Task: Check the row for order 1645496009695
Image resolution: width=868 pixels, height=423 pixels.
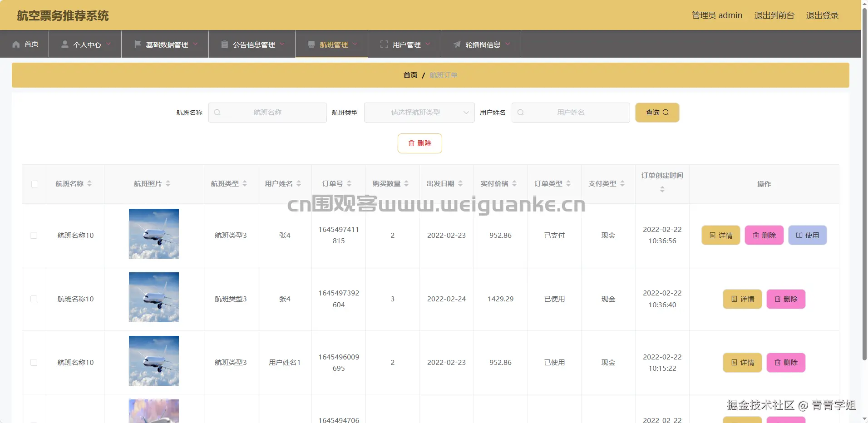Action: point(34,363)
